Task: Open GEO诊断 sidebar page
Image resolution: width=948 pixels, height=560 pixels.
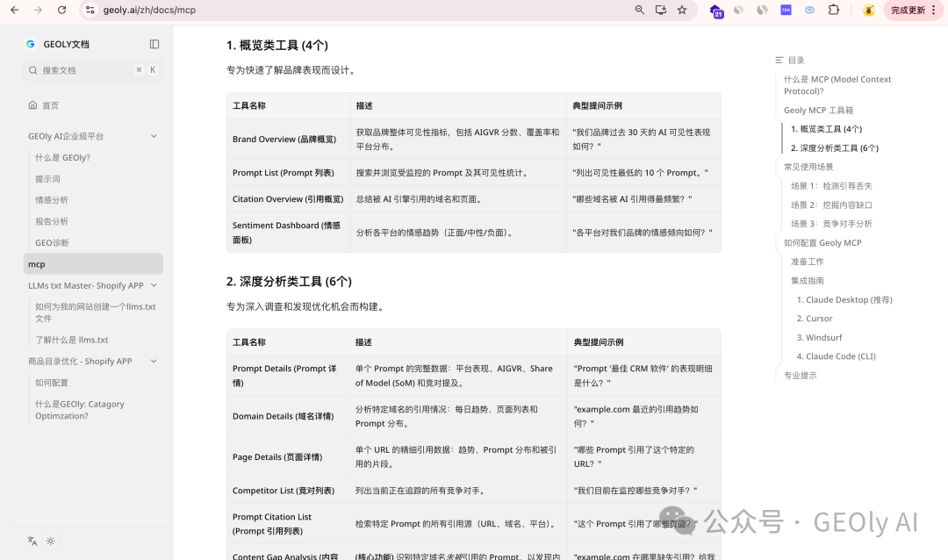Action: pyautogui.click(x=52, y=242)
